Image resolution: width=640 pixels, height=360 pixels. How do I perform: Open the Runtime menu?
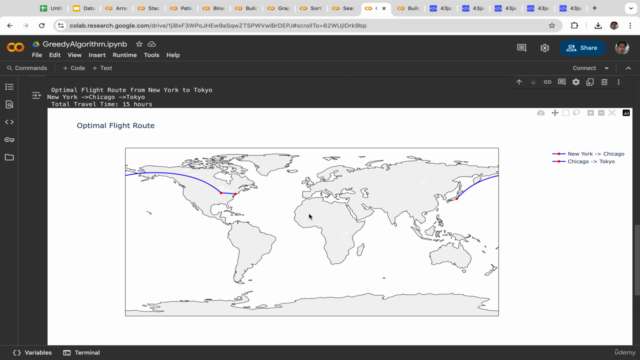click(124, 55)
